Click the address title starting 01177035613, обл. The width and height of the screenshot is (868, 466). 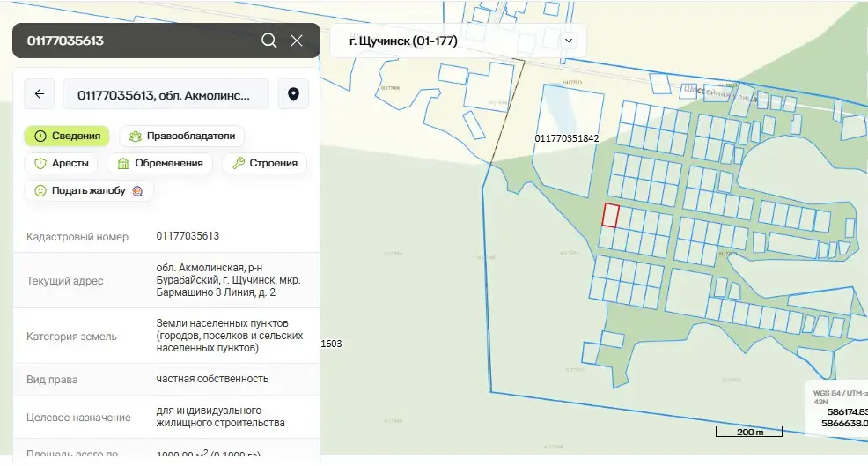[166, 94]
